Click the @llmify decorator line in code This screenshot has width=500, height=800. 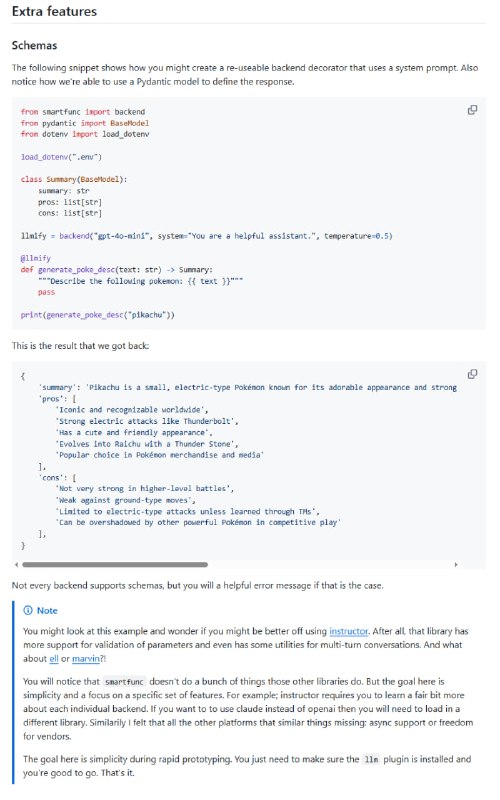(x=36, y=258)
